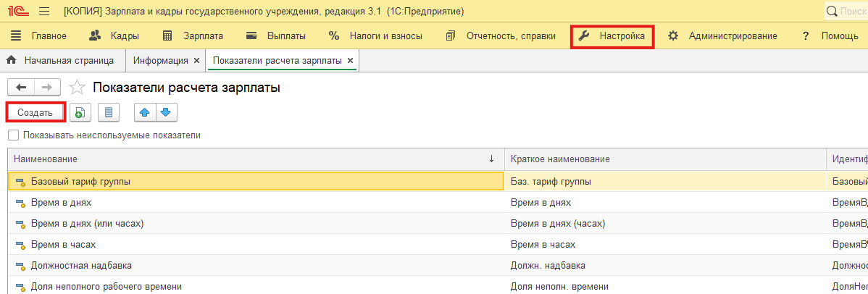Select the Время в днях name cell

tap(256, 203)
